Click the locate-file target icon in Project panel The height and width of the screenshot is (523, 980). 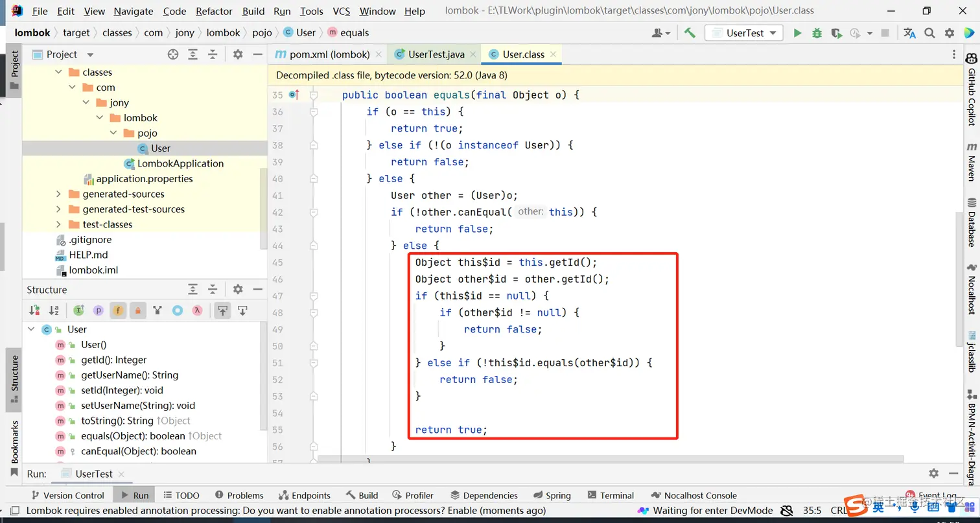pyautogui.click(x=173, y=54)
